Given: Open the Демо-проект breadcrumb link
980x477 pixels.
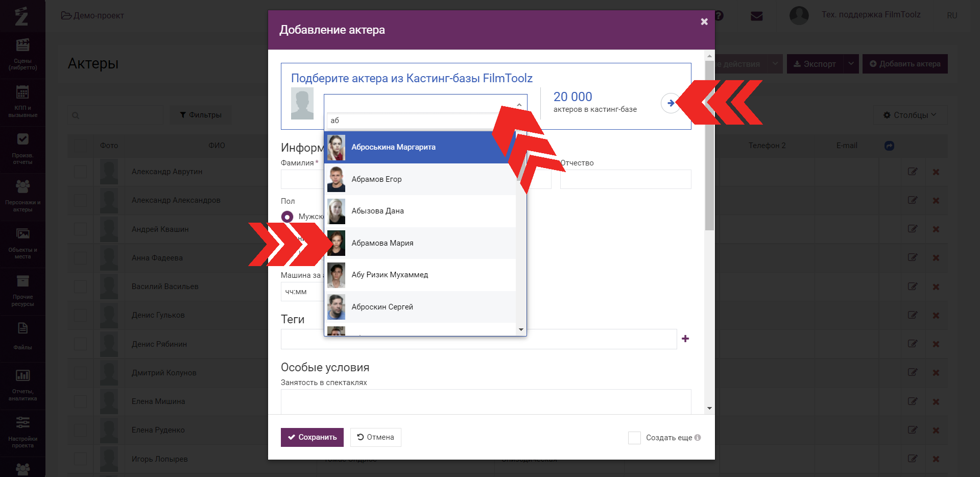Looking at the screenshot, I should coord(93,15).
